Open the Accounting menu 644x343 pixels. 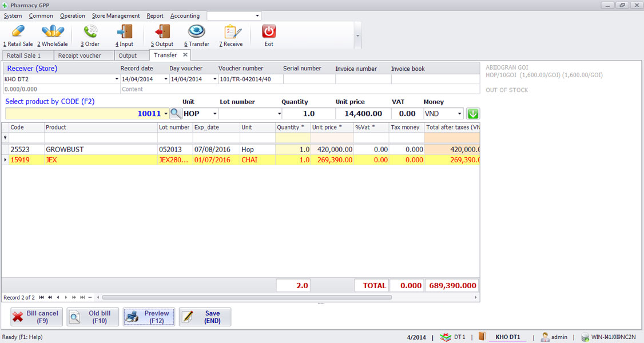coord(185,16)
